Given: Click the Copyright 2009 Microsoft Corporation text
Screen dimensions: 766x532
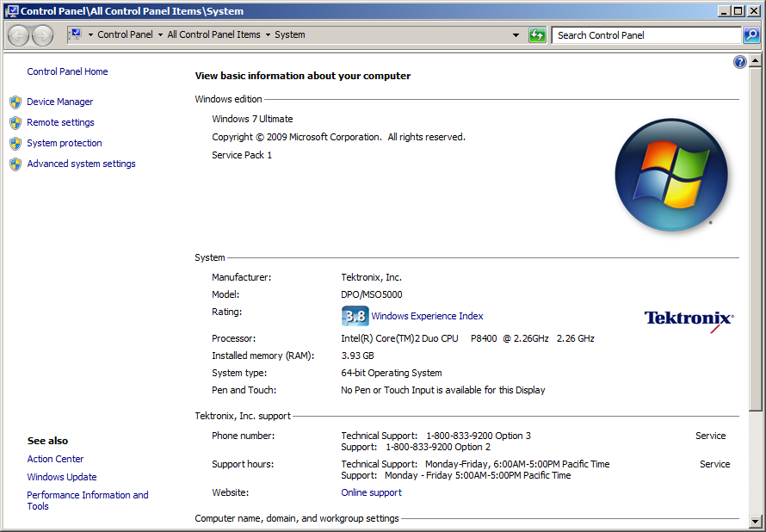Looking at the screenshot, I should pos(338,137).
